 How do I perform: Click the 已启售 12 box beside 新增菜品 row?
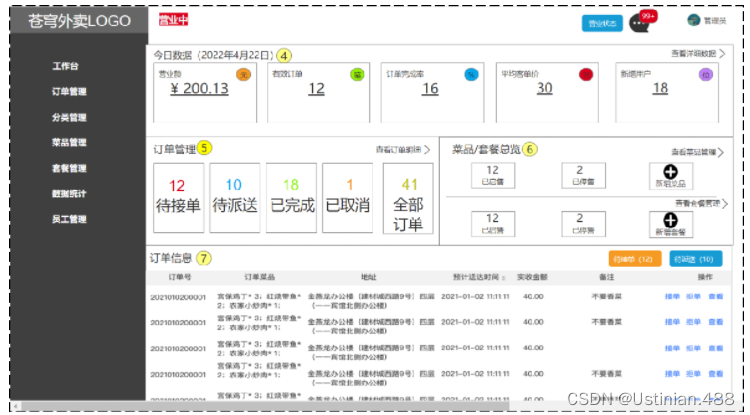493,175
